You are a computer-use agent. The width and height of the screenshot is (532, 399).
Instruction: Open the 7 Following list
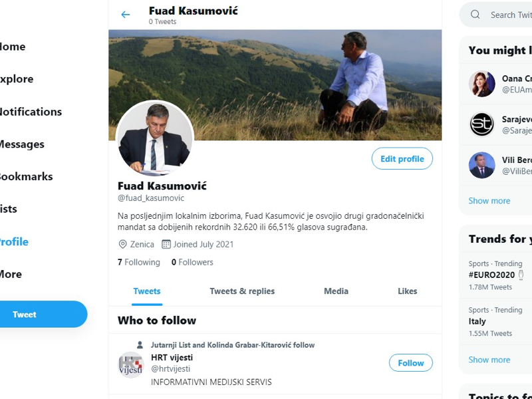coord(139,262)
